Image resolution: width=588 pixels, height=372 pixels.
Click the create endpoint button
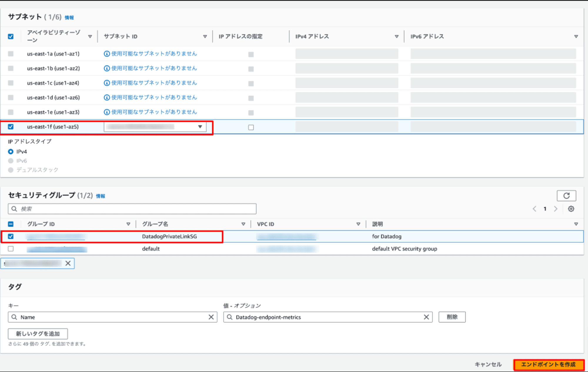pyautogui.click(x=549, y=364)
